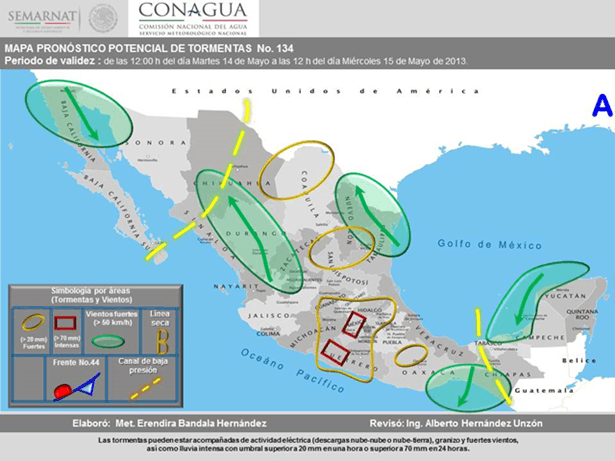This screenshot has height=461, width=615.
Task: Select the red rectangle Intensas legend symbol
Action: click(65, 323)
